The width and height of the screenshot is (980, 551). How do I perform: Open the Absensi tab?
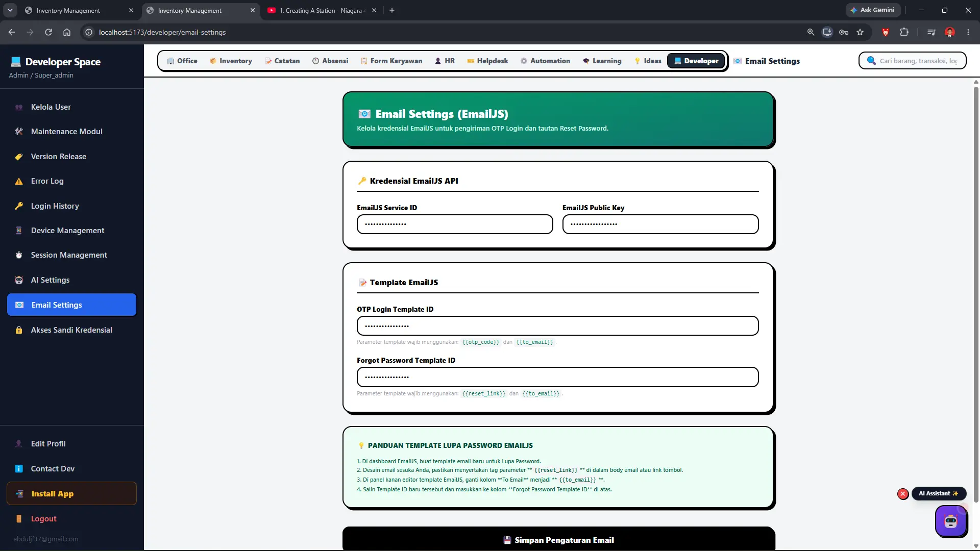point(330,61)
